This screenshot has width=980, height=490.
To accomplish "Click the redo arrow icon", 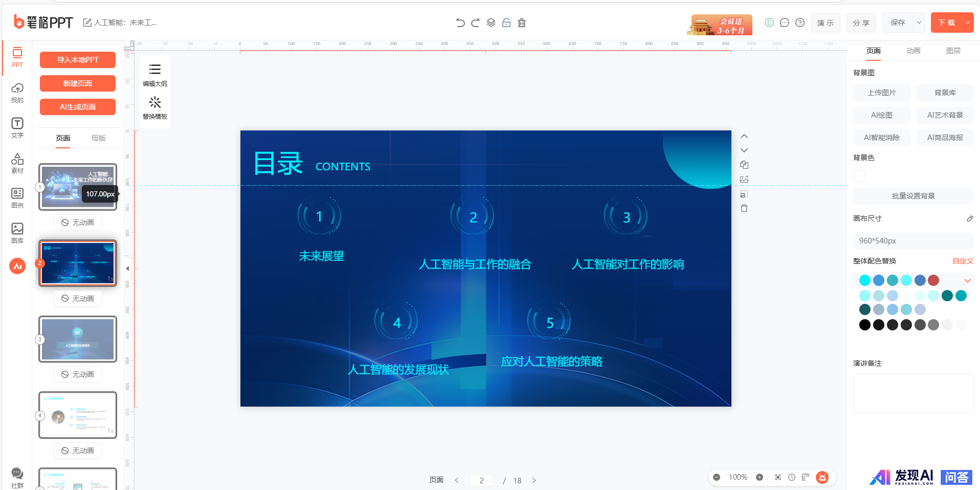I will pos(476,23).
